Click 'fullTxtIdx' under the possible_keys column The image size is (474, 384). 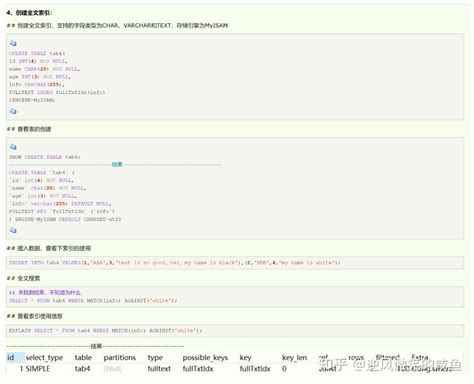point(198,369)
